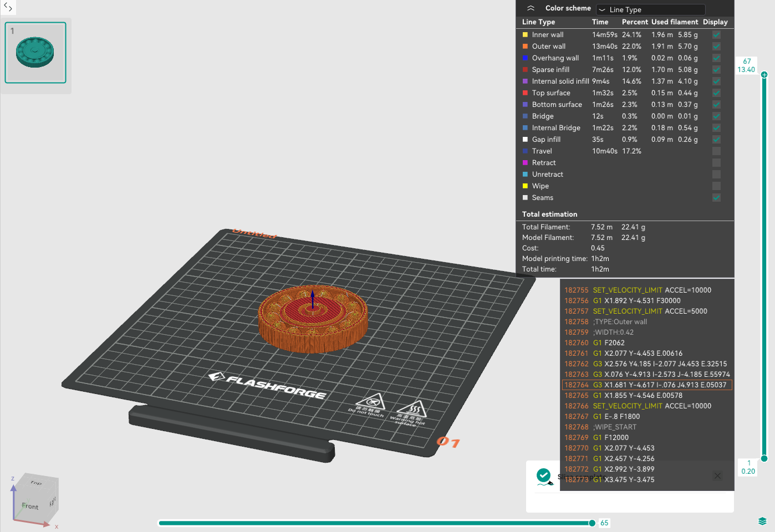Toggle Internal solid infill display checkbox
775x532 pixels.
716,81
